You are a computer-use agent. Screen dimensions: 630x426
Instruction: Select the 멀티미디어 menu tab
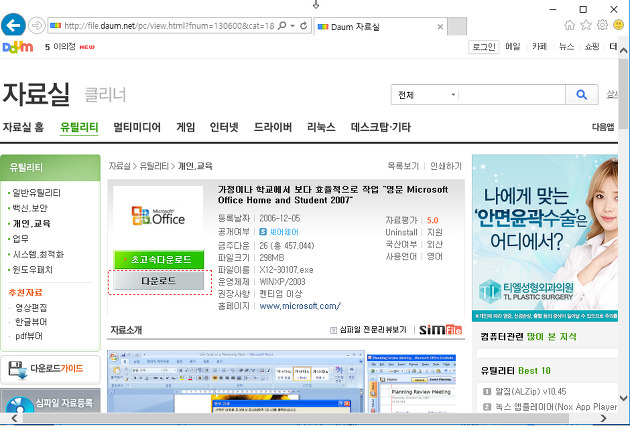click(x=137, y=127)
